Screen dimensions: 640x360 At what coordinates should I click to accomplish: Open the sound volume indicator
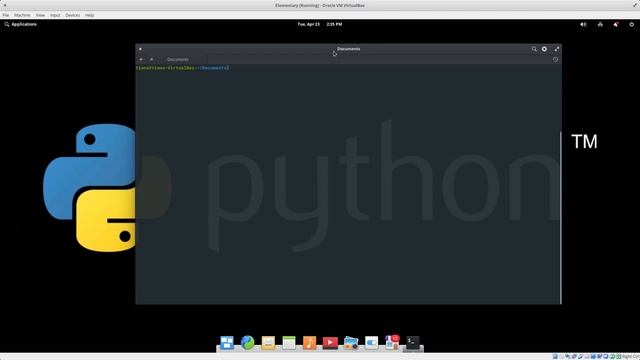click(583, 24)
